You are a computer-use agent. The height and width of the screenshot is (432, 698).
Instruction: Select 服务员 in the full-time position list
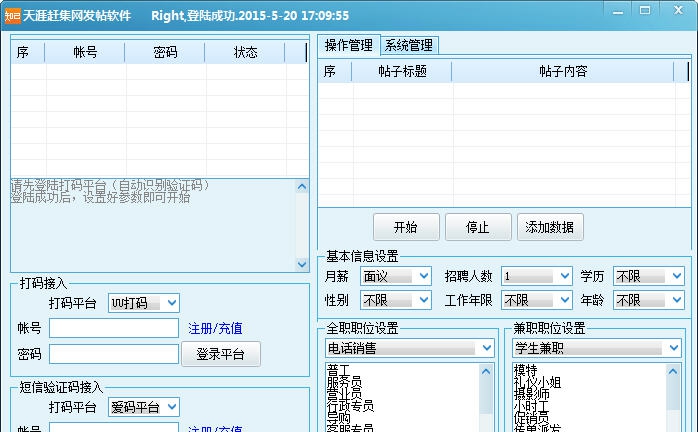click(x=344, y=383)
